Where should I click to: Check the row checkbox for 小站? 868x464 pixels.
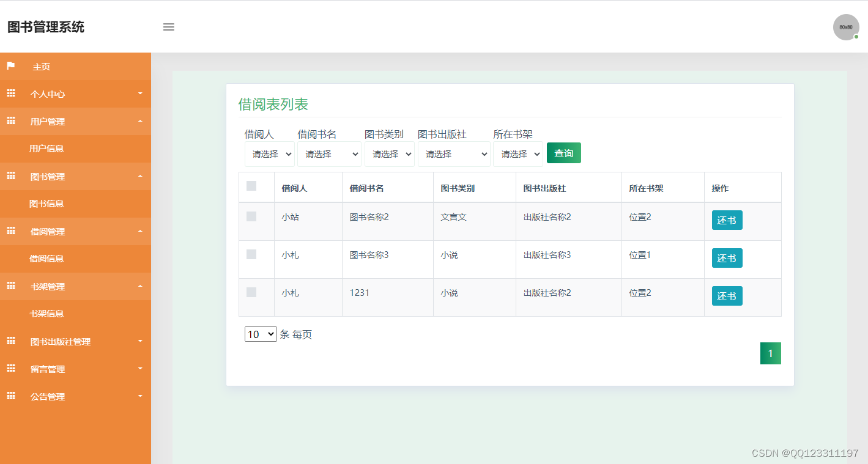(x=251, y=216)
